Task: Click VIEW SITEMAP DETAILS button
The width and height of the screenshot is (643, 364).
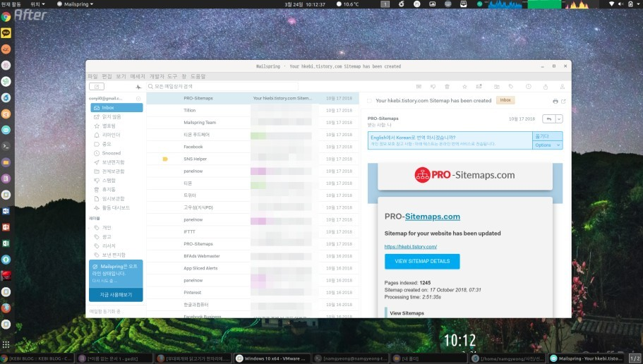Action: (422, 261)
